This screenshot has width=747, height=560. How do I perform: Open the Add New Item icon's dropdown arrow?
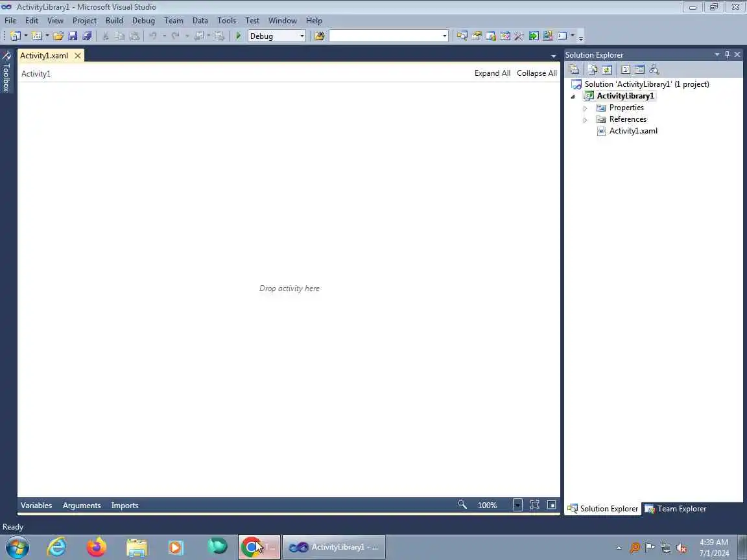point(47,36)
